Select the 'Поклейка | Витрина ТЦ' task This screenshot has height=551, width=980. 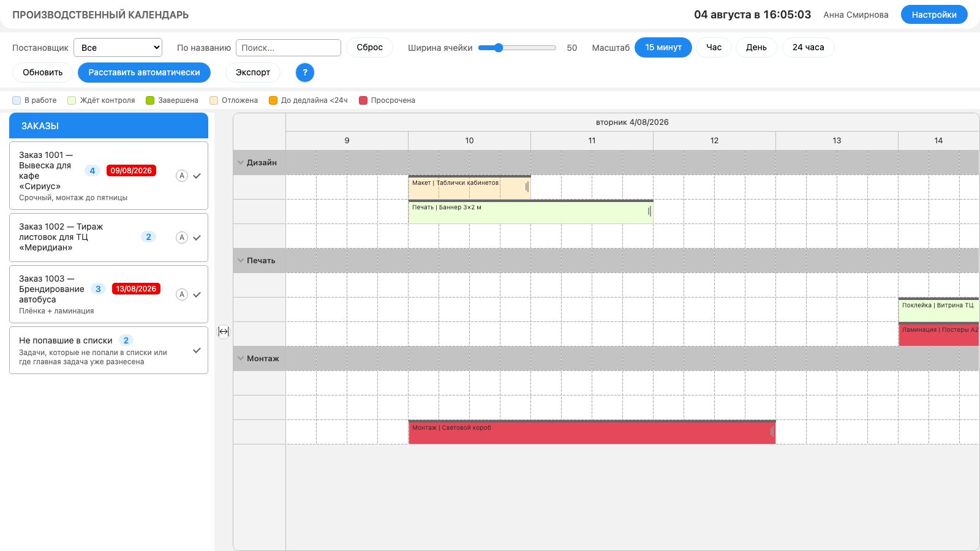pos(938,309)
